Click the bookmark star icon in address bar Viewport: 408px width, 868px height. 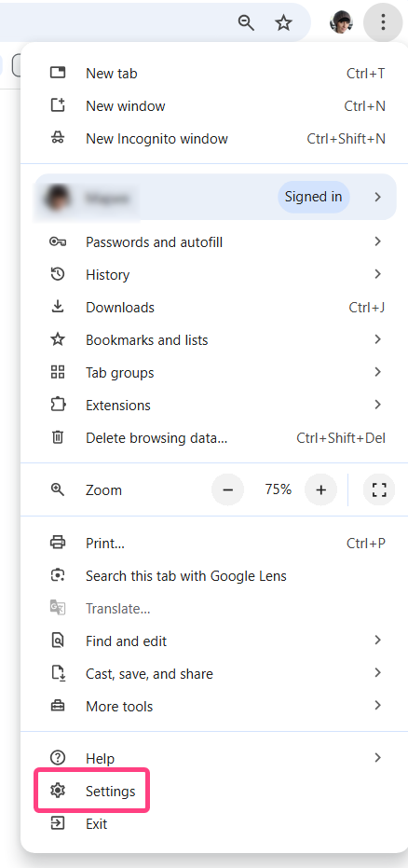283,22
